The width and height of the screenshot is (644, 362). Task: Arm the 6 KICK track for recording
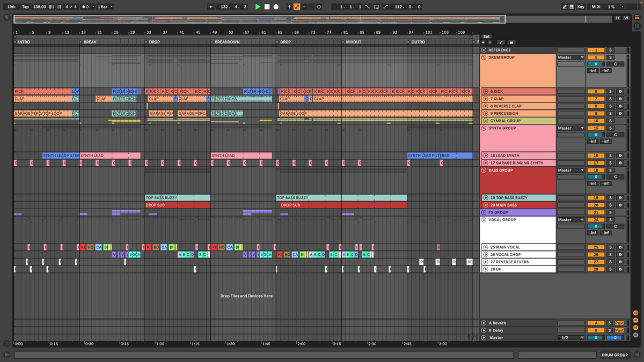620,91
